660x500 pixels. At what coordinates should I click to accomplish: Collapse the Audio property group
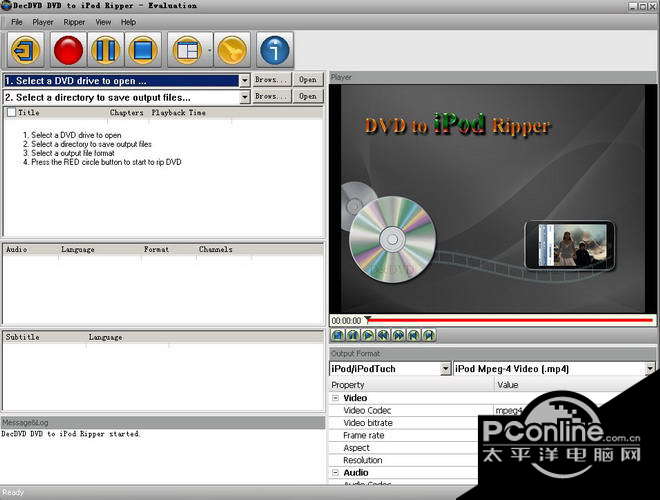tap(335, 473)
